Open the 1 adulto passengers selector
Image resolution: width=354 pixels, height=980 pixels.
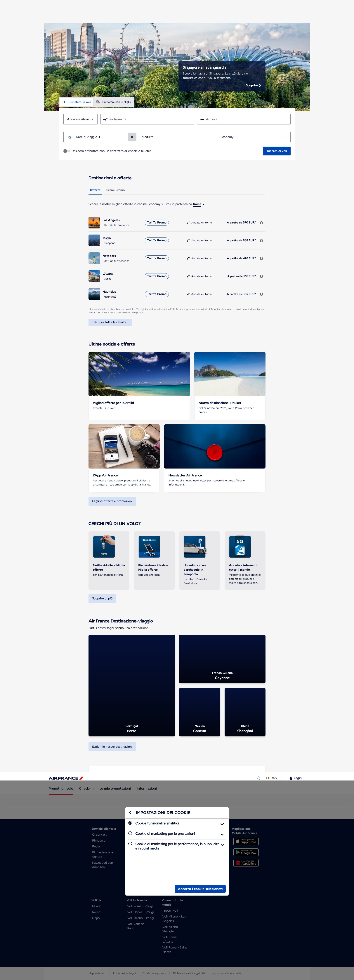[177, 137]
